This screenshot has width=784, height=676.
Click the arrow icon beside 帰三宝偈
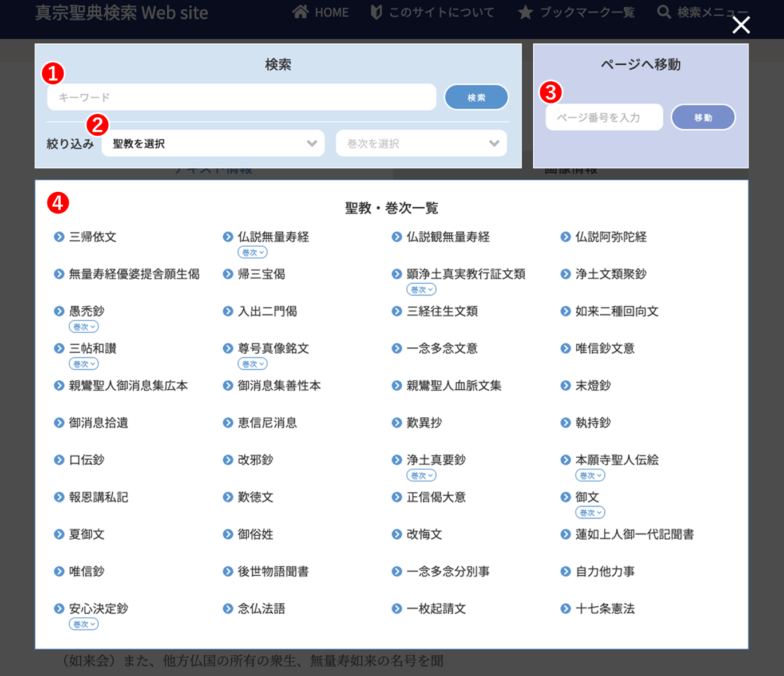228,274
